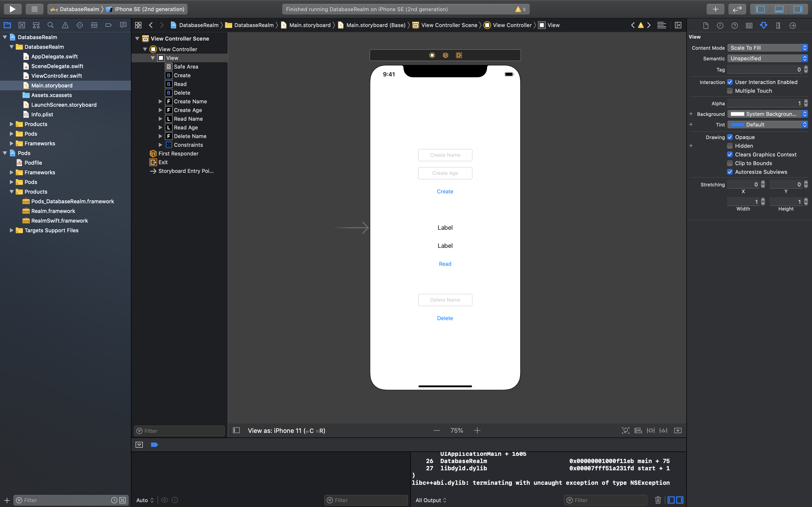The height and width of the screenshot is (507, 812).
Task: Click Main.storyboard (Base) breadcrumb item
Action: point(376,25)
